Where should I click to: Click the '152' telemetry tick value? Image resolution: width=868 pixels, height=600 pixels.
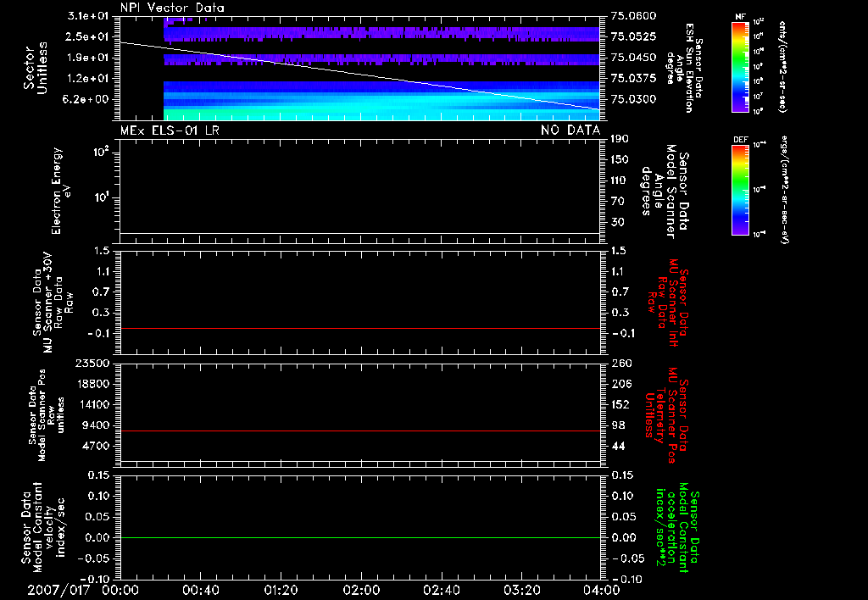click(x=622, y=404)
